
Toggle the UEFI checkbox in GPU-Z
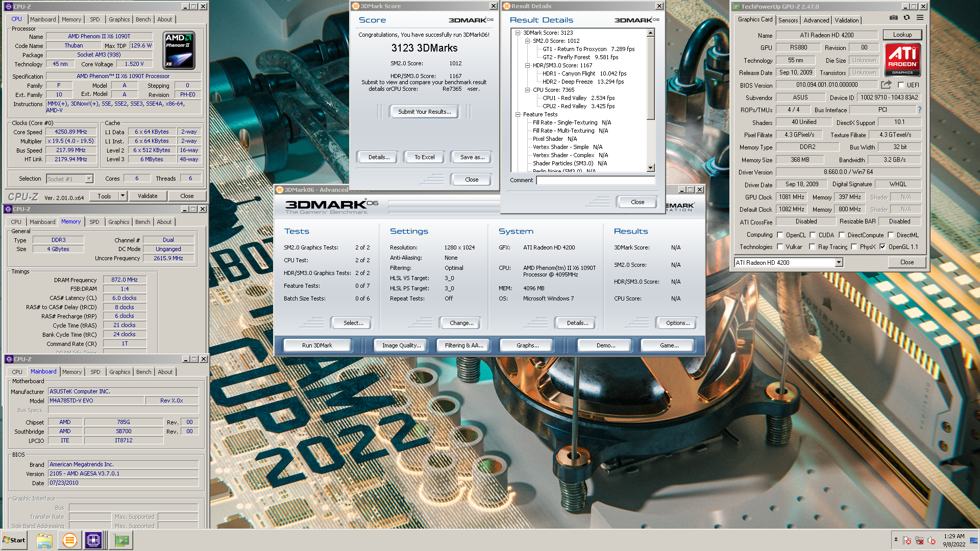point(901,85)
